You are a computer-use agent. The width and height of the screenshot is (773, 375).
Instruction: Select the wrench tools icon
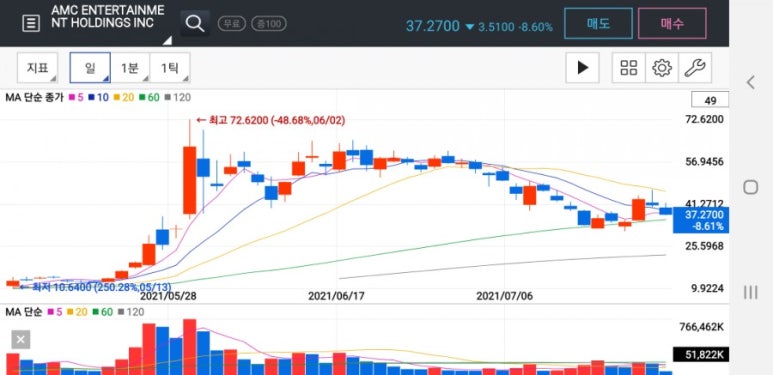(695, 68)
